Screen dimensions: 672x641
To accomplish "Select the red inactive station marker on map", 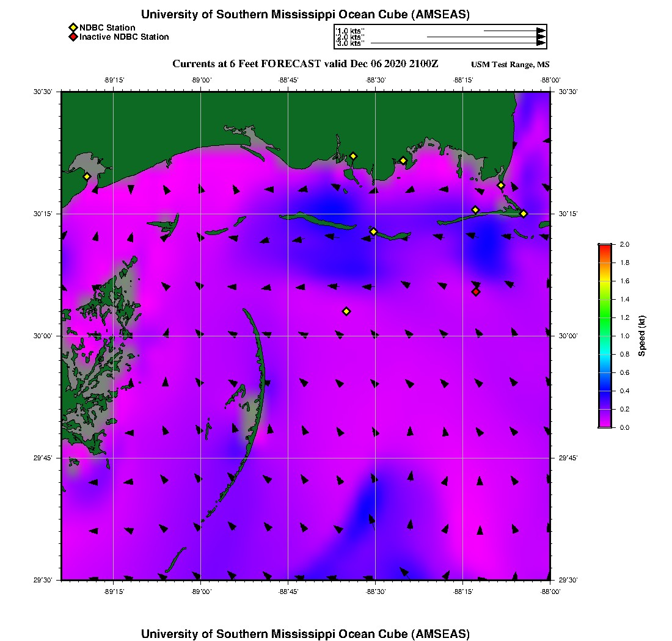I will click(x=476, y=292).
